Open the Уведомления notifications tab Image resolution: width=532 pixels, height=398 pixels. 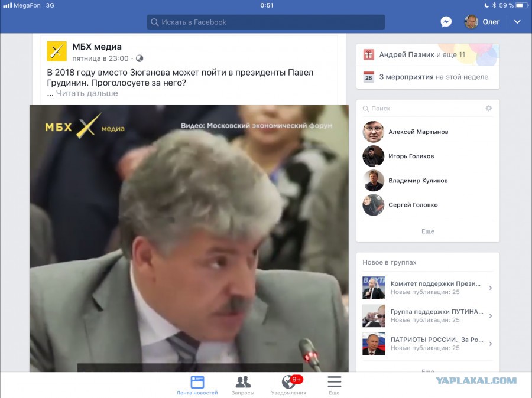click(288, 386)
